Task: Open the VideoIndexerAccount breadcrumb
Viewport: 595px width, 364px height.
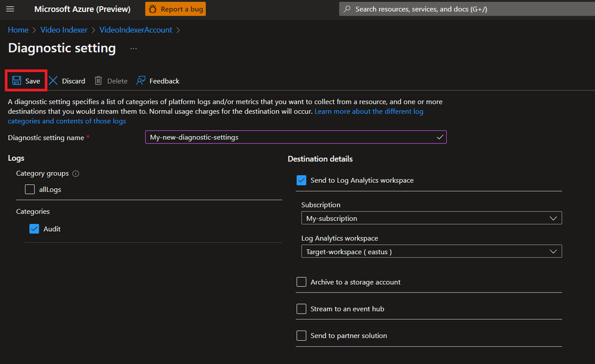Action: pos(135,30)
